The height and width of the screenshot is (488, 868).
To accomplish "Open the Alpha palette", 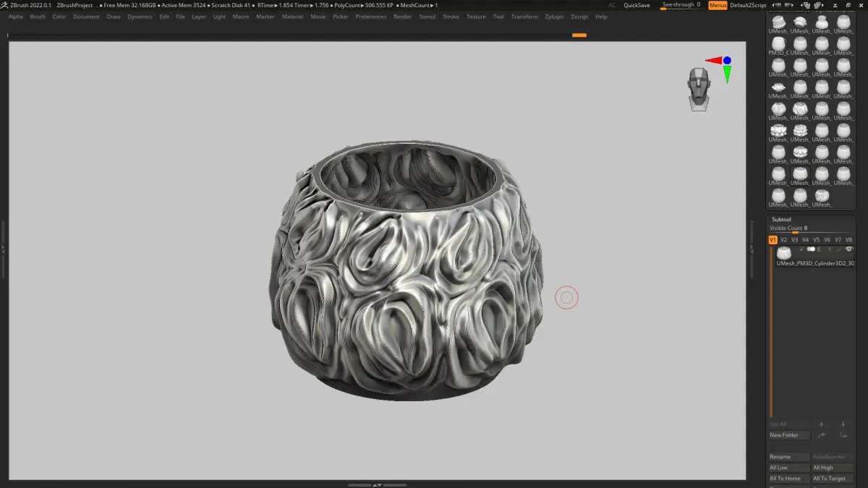I will point(16,17).
